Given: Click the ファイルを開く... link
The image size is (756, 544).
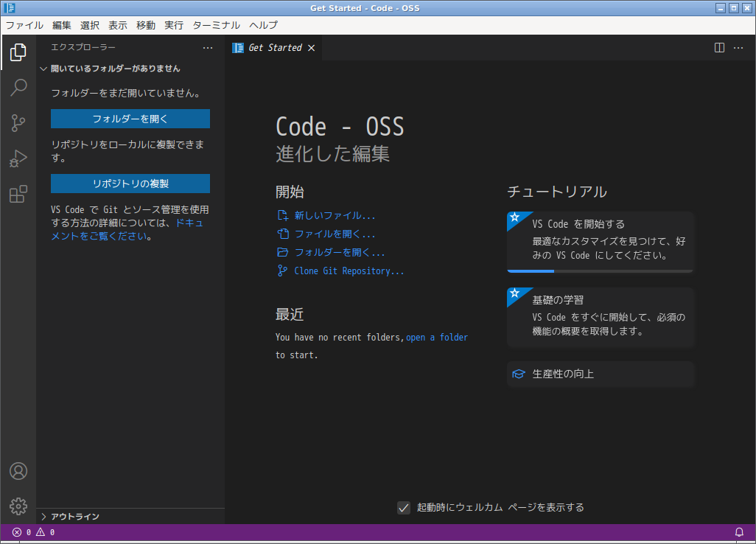Looking at the screenshot, I should 335,234.
